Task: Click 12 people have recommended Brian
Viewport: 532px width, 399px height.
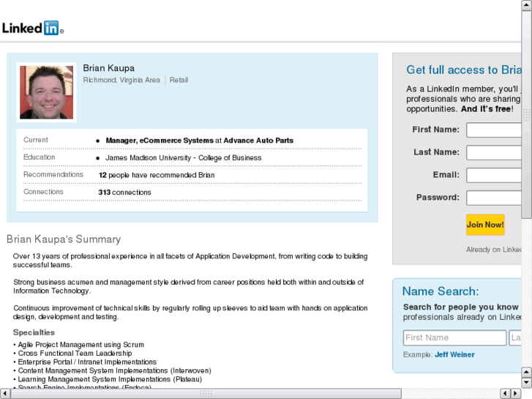Action: (157, 175)
